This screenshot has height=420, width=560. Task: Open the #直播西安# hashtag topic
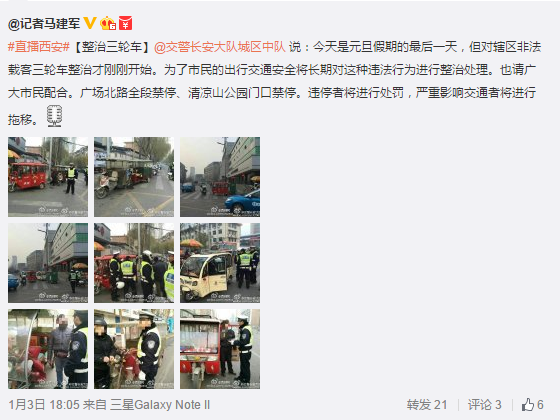[39, 47]
